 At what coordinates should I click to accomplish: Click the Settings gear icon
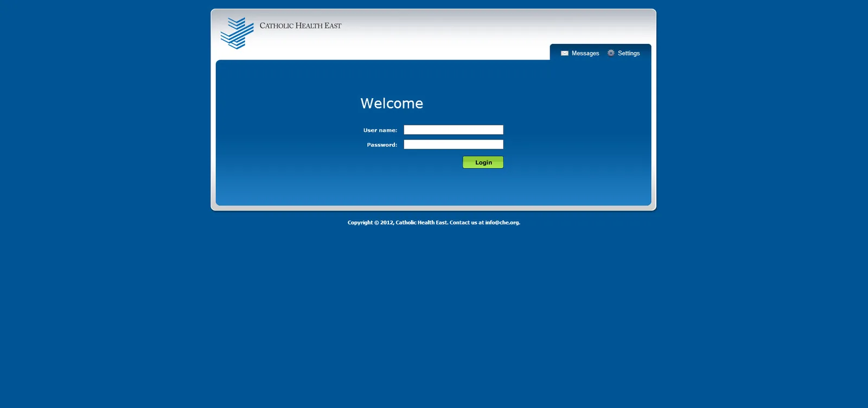point(611,53)
